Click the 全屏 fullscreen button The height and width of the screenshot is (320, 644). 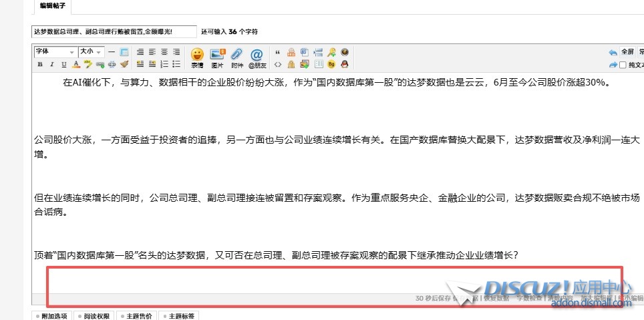(x=627, y=51)
